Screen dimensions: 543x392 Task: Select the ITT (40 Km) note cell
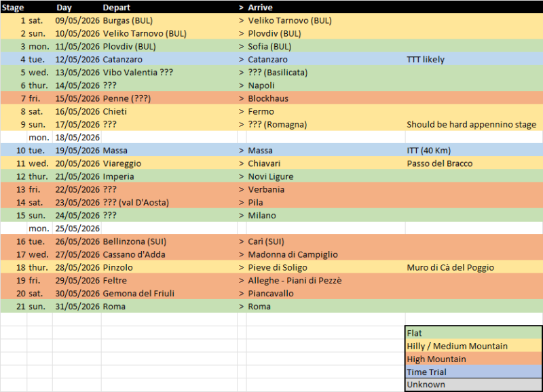click(x=429, y=151)
